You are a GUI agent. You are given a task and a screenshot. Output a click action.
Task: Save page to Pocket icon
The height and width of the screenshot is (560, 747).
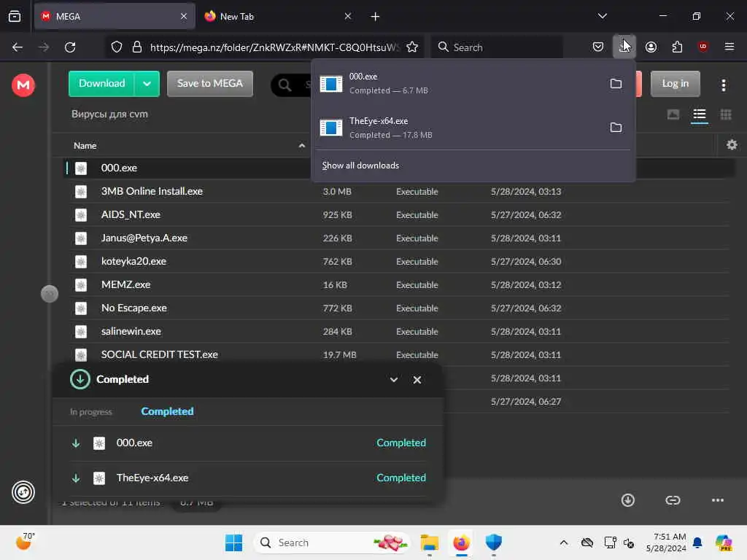[x=598, y=47]
